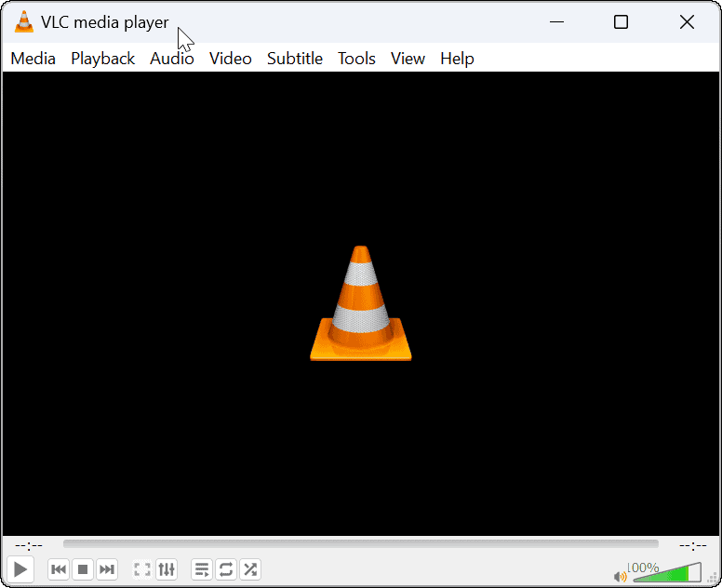Toggle fullscreen video mode
The height and width of the screenshot is (588, 722).
coord(142,569)
